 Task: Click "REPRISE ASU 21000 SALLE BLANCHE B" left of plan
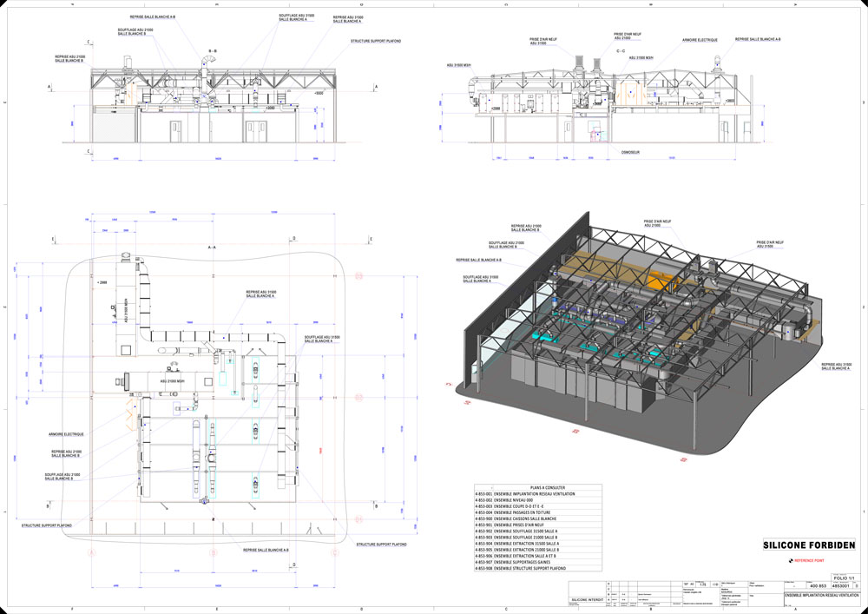[x=67, y=453]
